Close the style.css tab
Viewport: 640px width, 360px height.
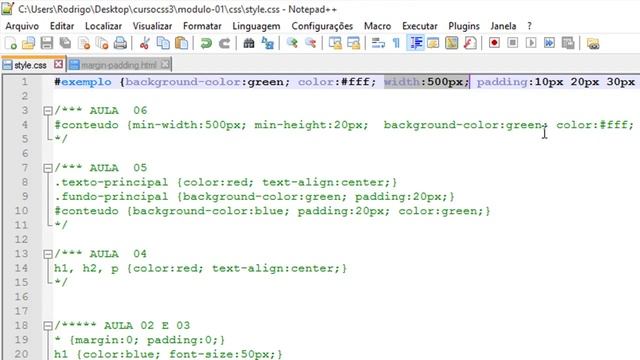coord(58,64)
